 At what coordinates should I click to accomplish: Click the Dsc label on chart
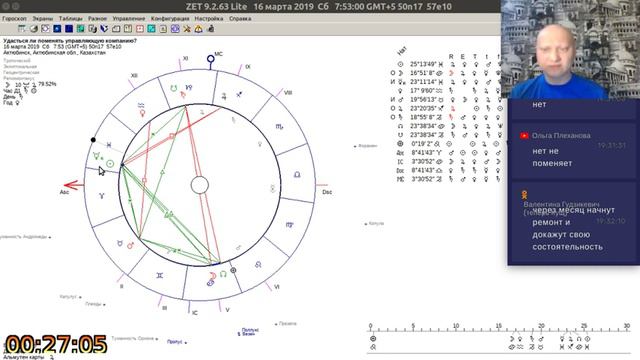tap(327, 192)
